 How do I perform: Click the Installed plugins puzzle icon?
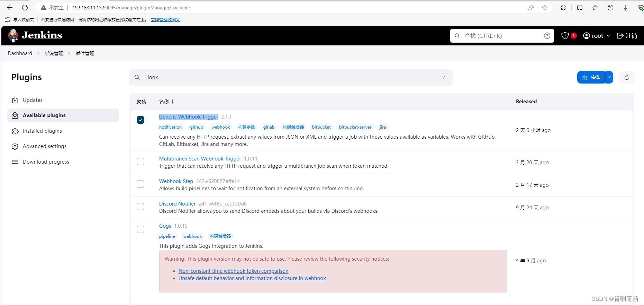(x=15, y=131)
